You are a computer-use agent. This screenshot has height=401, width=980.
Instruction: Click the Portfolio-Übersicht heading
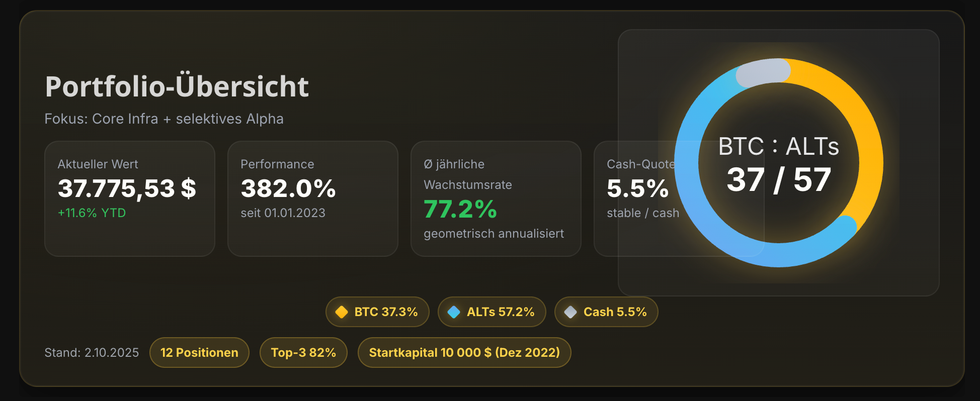tap(177, 86)
